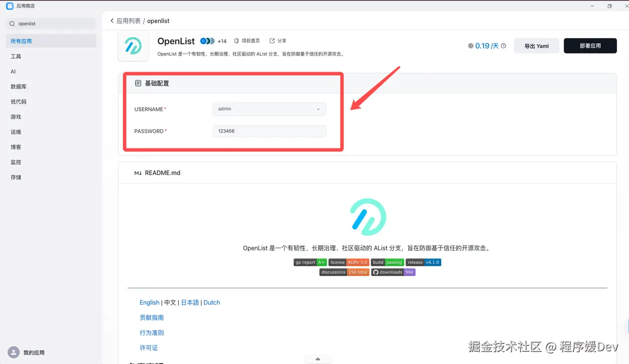
Task: Click the downloads 98k badge
Action: coord(393,272)
